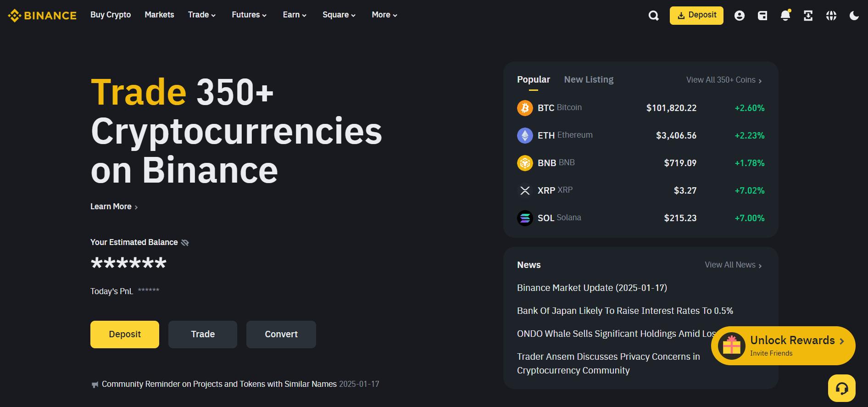Click the BNB coin icon

pos(525,163)
